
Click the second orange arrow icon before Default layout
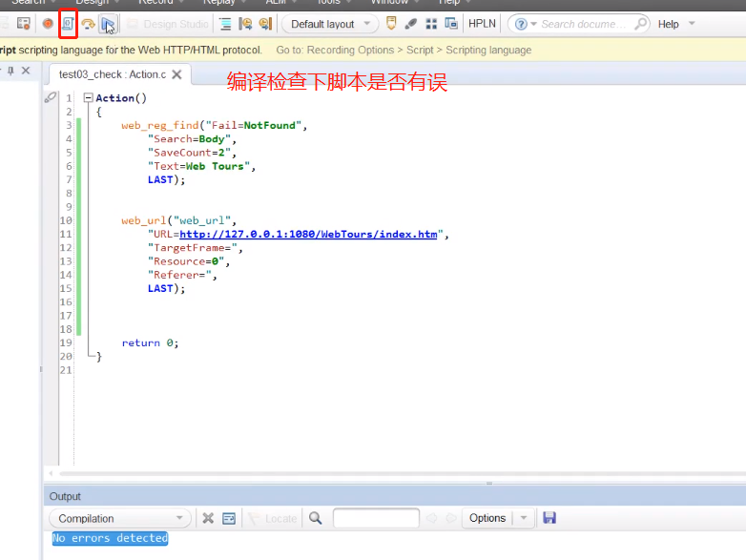coord(265,24)
